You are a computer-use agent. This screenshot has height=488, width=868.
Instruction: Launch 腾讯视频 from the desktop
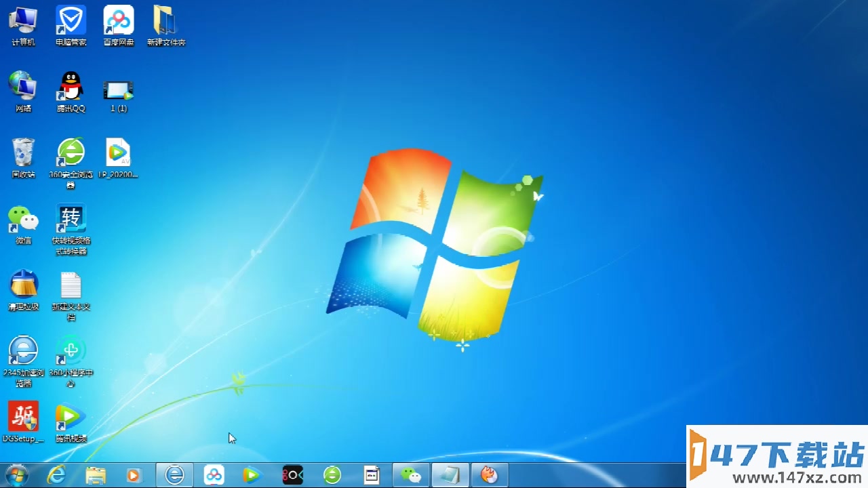71,422
